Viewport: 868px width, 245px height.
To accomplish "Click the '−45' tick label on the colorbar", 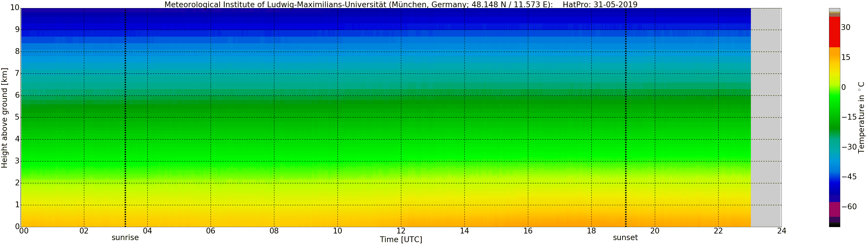I will pyautogui.click(x=849, y=177).
